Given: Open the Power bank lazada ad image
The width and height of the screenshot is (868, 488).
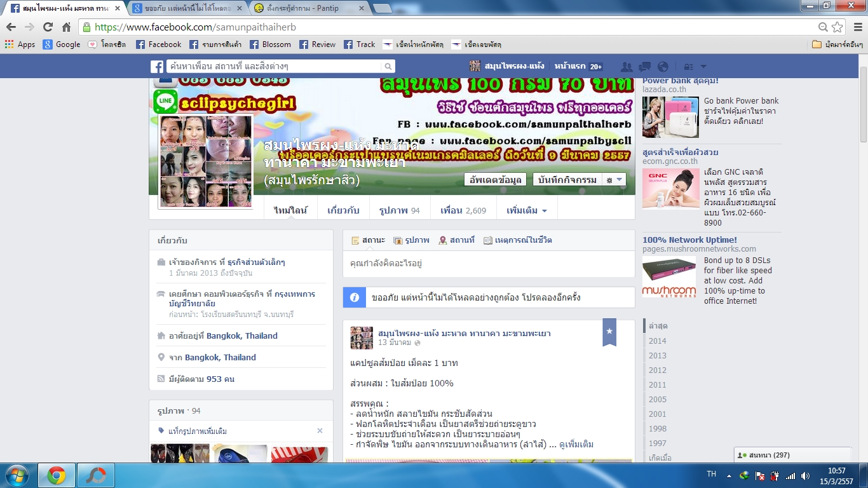Looking at the screenshot, I should point(670,117).
